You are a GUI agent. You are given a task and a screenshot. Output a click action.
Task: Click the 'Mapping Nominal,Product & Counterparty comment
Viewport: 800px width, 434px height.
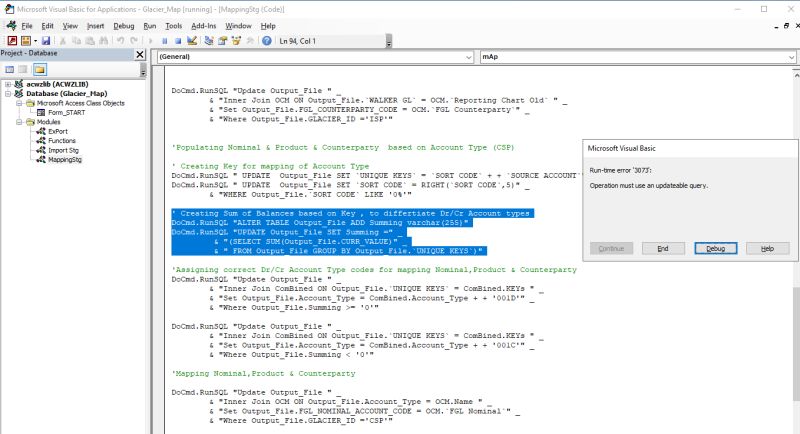[x=263, y=374]
